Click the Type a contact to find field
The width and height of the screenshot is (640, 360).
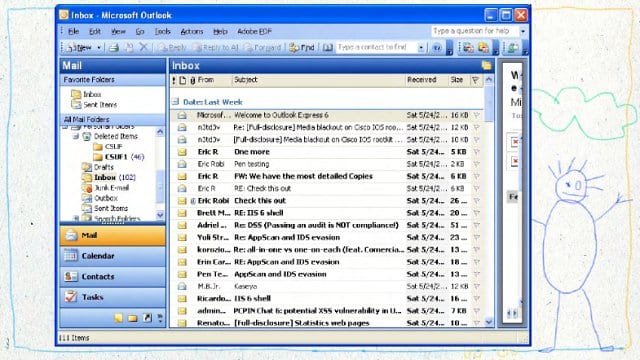pos(376,48)
